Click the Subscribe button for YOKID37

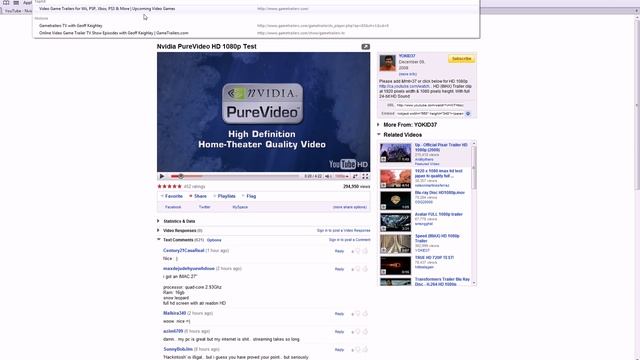(x=461, y=59)
